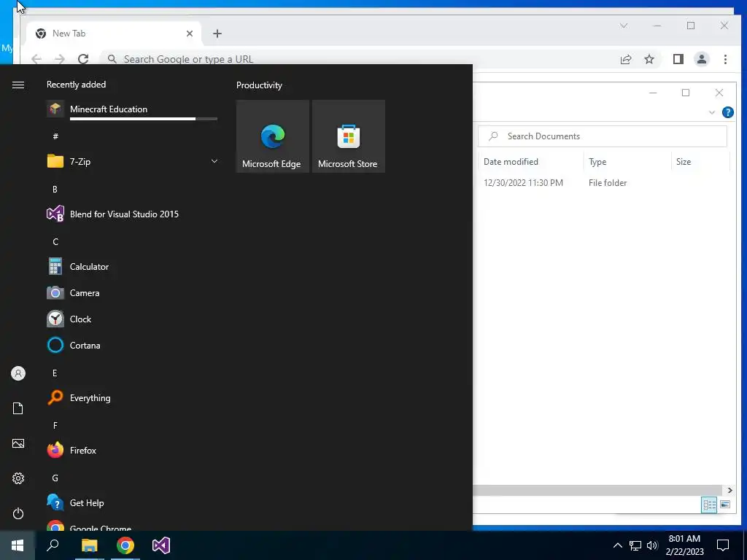747x560 pixels.
Task: Click the Productivity group title
Action: pyautogui.click(x=259, y=85)
